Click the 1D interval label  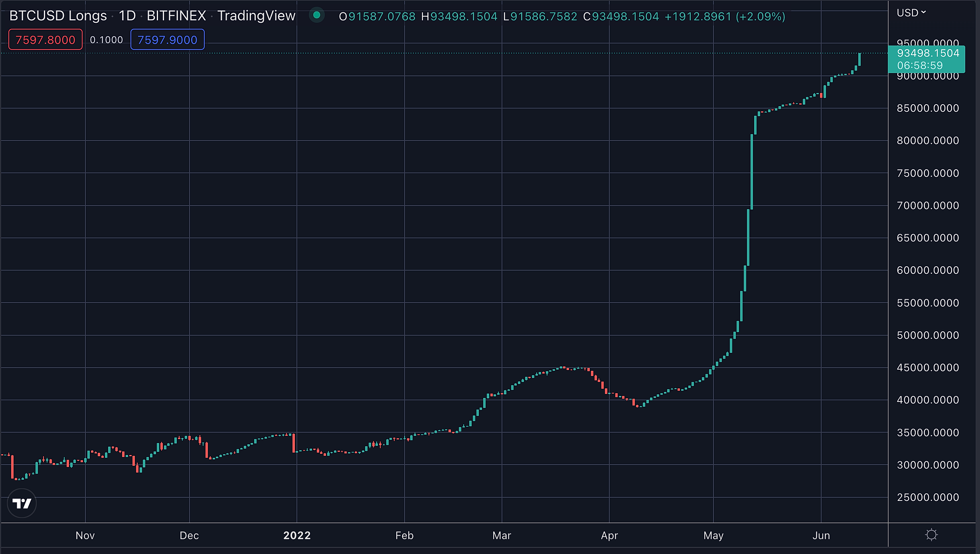click(x=127, y=16)
